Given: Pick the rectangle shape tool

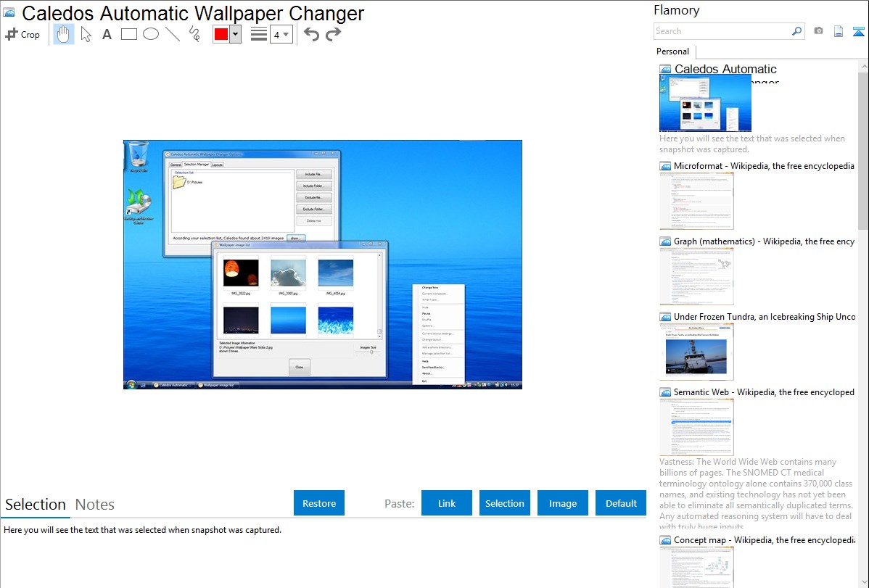Looking at the screenshot, I should (128, 34).
